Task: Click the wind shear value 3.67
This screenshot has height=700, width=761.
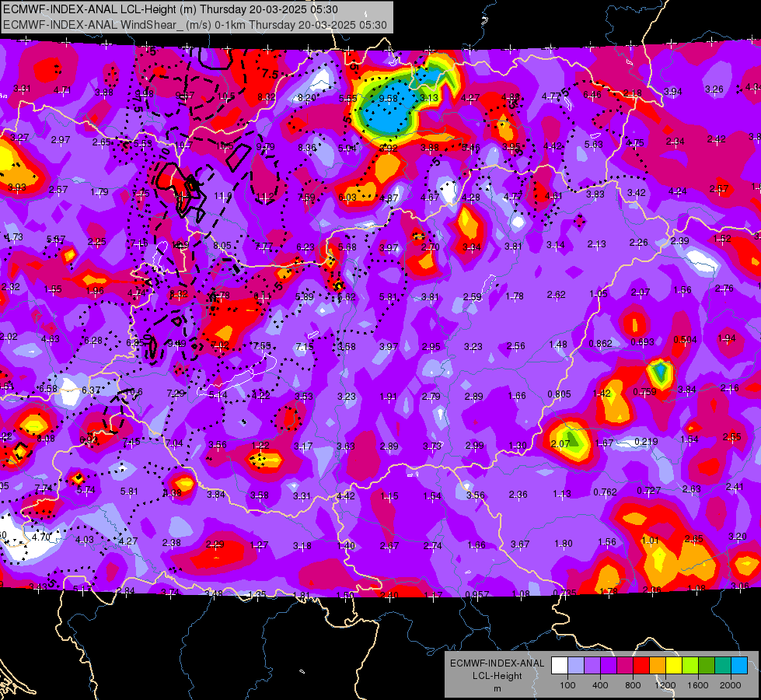Action: tap(520, 544)
